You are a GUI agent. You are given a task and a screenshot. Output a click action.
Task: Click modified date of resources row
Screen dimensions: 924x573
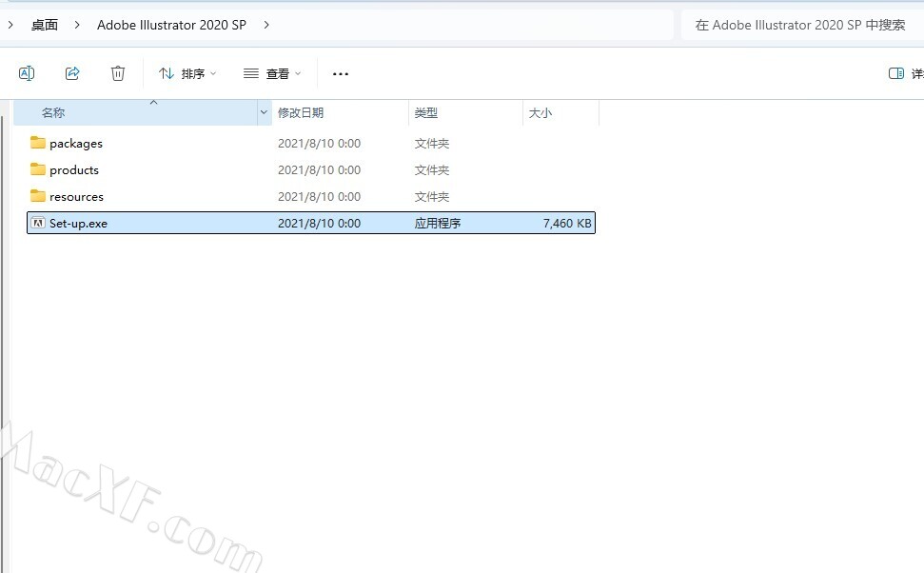(x=320, y=196)
